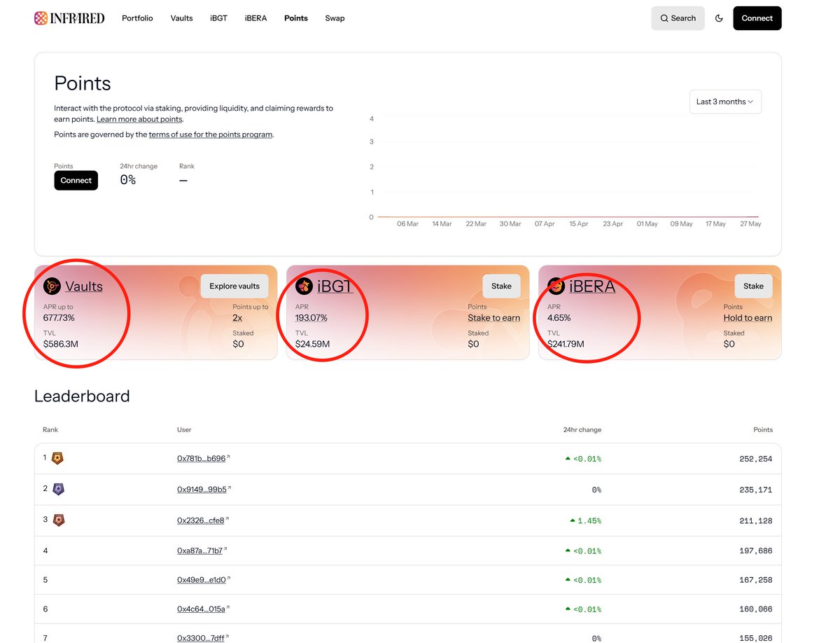Screen dimensions: 840x643
Task: Click Connect under Points label
Action: (x=76, y=181)
